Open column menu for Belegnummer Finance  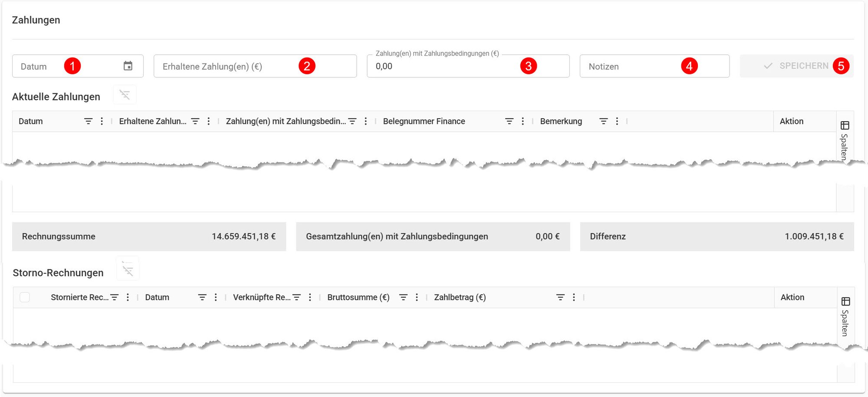[523, 121]
